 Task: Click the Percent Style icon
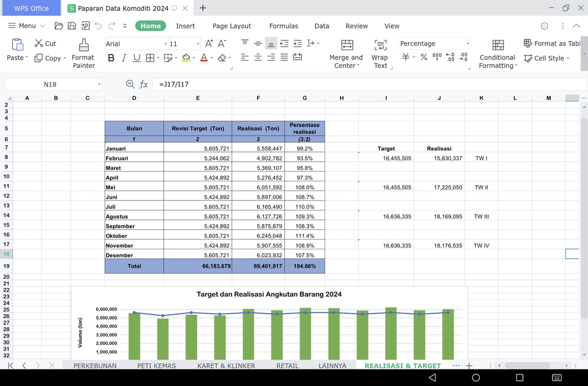tap(423, 57)
